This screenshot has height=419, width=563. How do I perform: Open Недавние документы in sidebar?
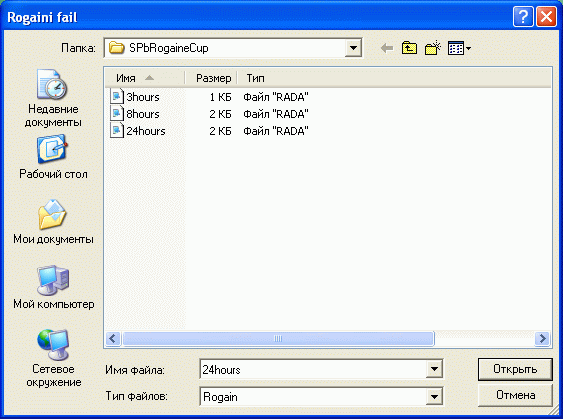[x=53, y=98]
